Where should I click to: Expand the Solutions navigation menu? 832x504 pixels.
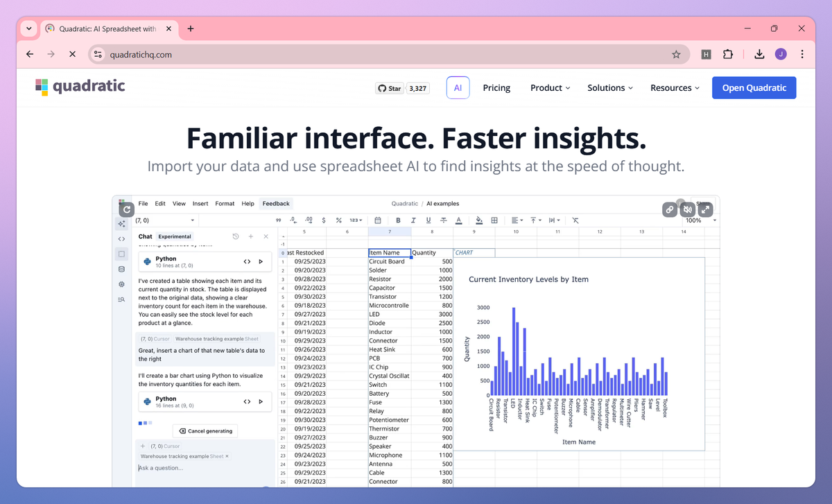pos(610,88)
